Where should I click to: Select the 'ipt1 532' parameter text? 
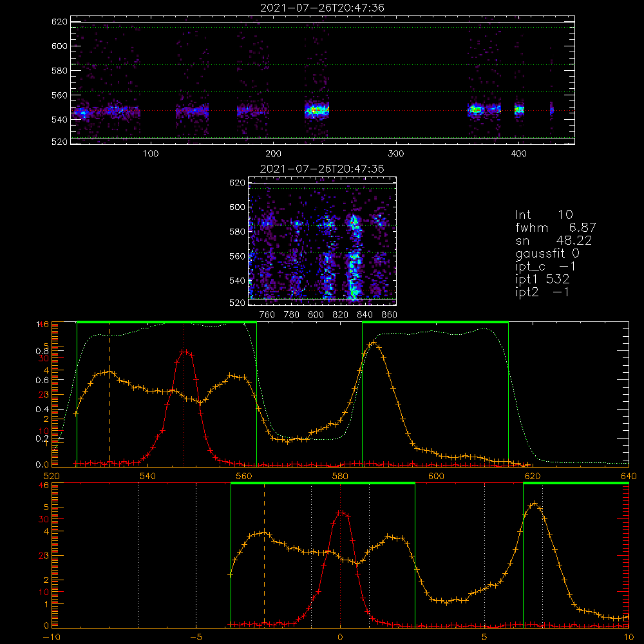tap(542, 279)
